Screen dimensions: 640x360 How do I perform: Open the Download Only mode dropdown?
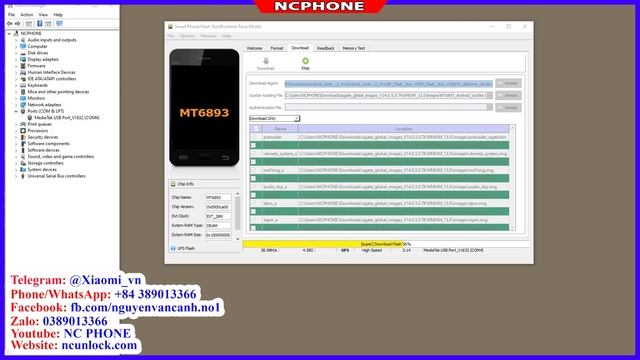pos(274,118)
